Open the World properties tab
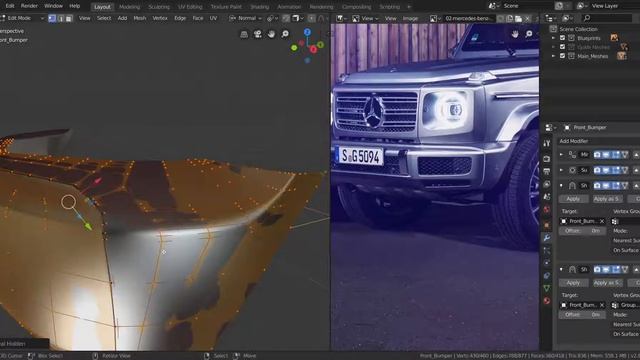 coord(547,210)
